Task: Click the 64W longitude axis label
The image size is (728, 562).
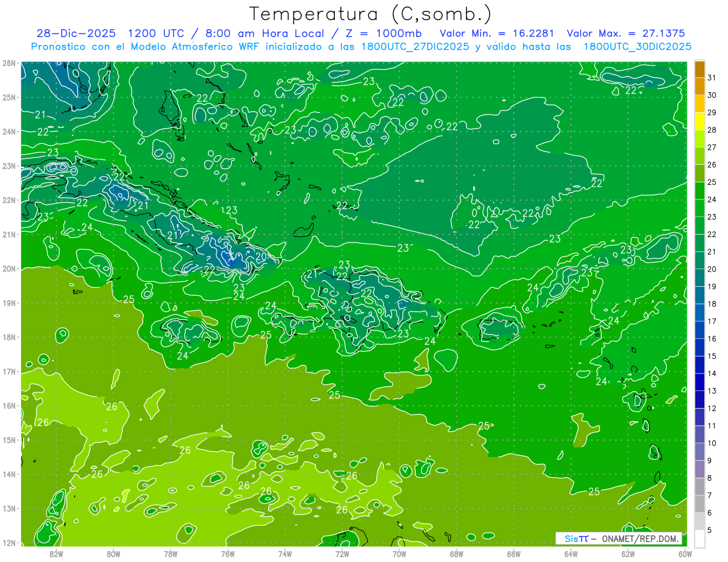Action: tap(571, 554)
